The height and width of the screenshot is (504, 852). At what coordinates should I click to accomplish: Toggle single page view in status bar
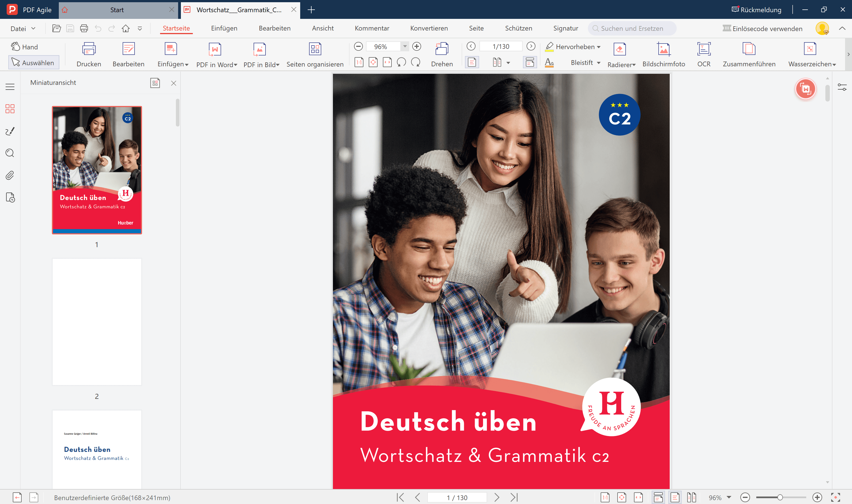pyautogui.click(x=675, y=498)
